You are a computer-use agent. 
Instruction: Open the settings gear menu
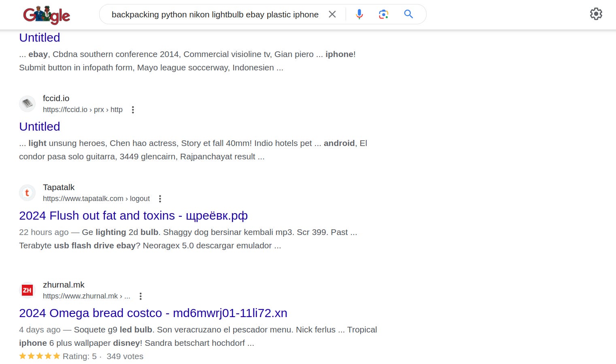pos(596,14)
